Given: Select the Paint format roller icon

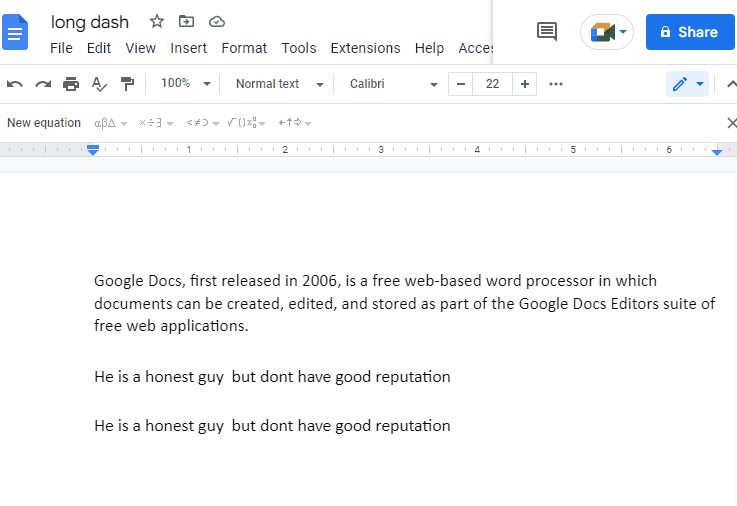Looking at the screenshot, I should (127, 84).
